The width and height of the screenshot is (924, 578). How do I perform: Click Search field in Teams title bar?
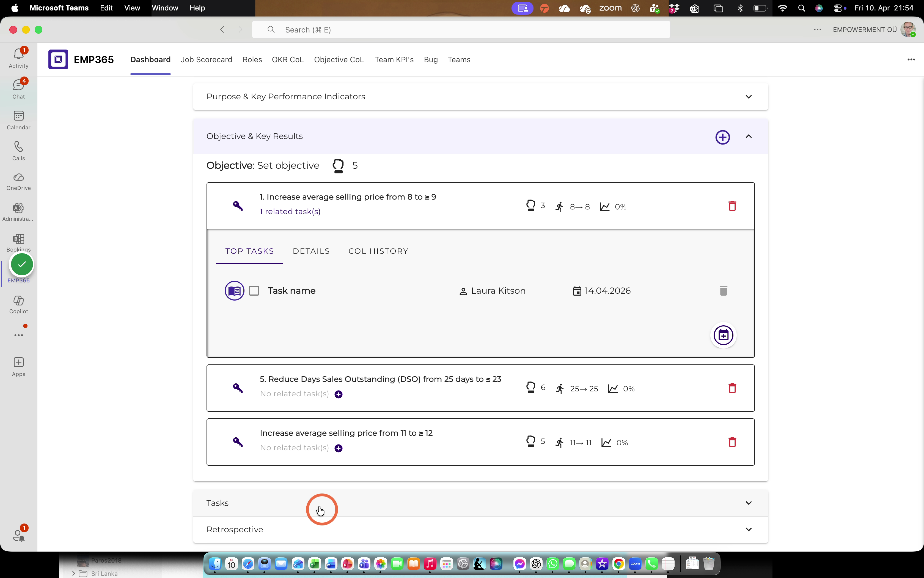pyautogui.click(x=461, y=29)
